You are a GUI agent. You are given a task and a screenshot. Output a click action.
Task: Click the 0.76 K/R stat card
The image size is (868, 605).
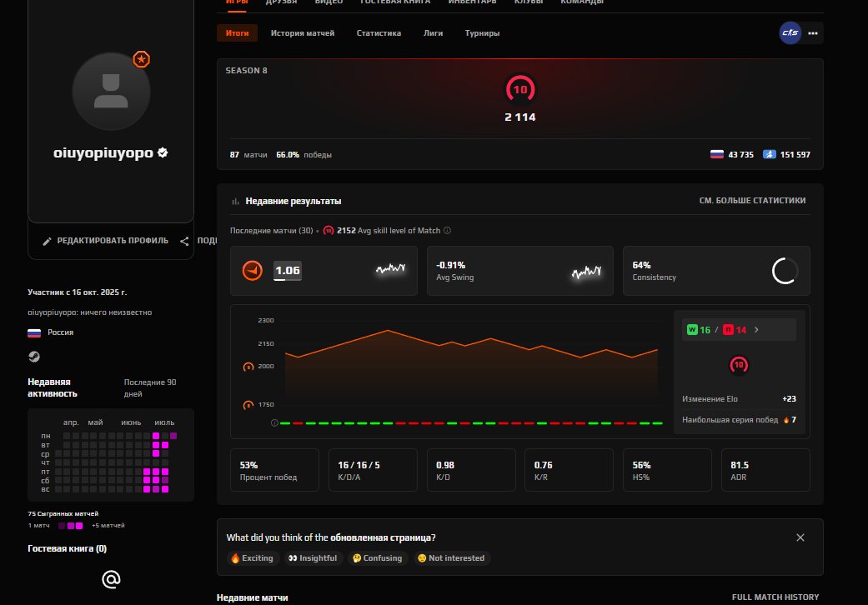569,470
